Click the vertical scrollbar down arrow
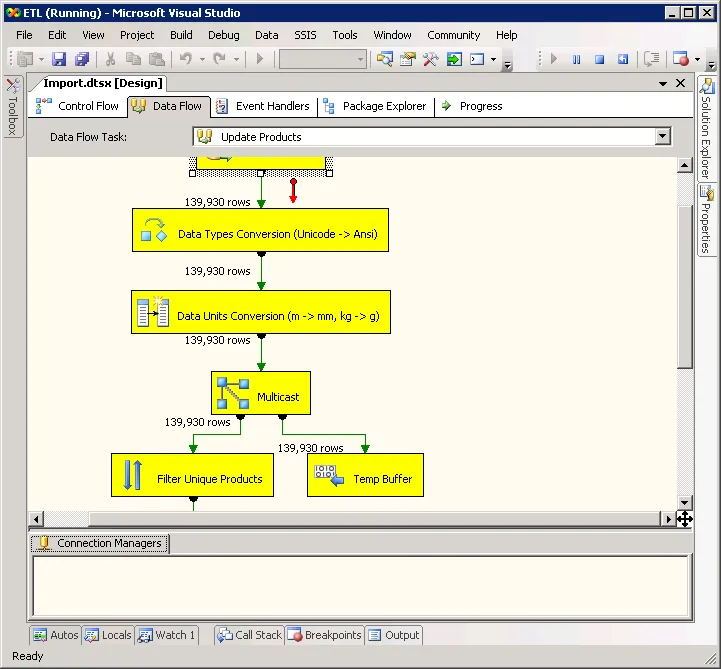The image size is (721, 669). (685, 503)
